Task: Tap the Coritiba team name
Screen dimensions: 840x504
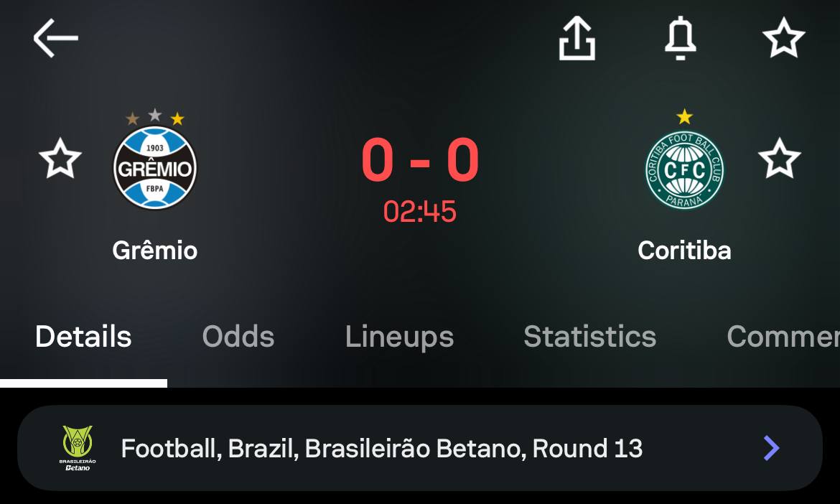Action: point(684,251)
